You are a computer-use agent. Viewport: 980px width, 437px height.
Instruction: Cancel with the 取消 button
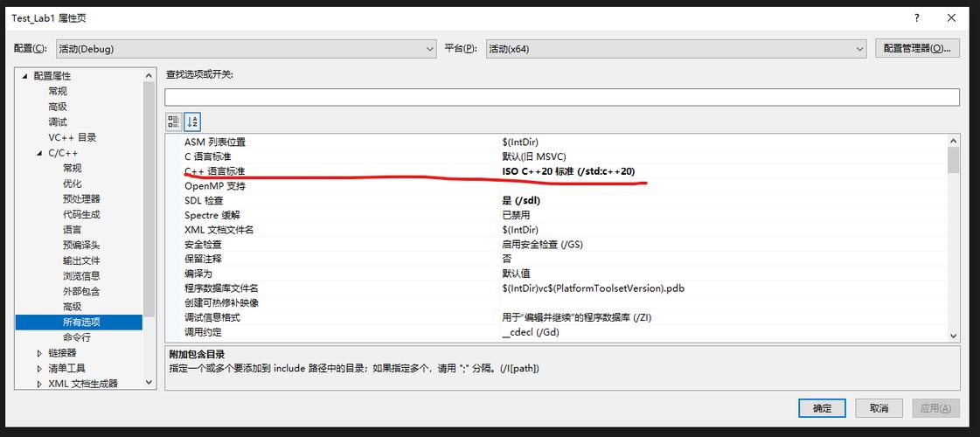coord(879,408)
